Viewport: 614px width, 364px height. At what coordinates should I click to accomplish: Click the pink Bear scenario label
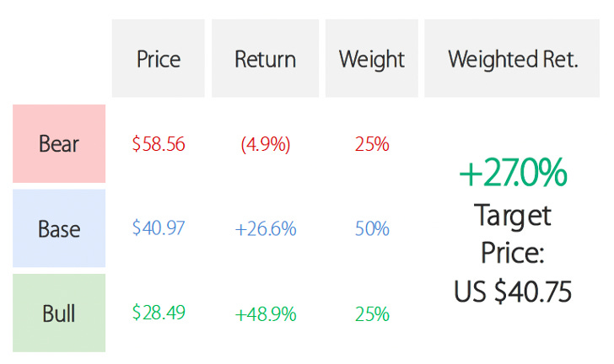coord(59,143)
